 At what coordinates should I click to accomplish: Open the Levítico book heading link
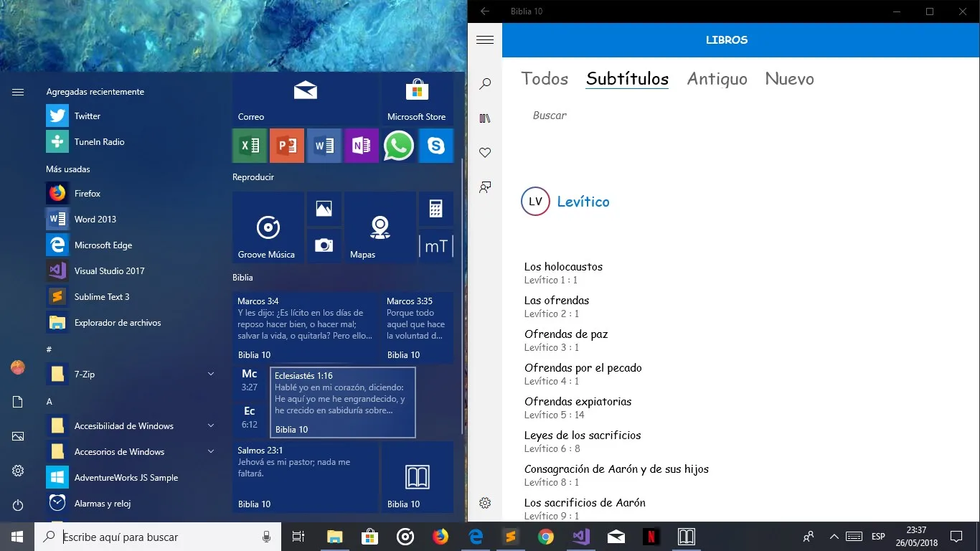[583, 202]
